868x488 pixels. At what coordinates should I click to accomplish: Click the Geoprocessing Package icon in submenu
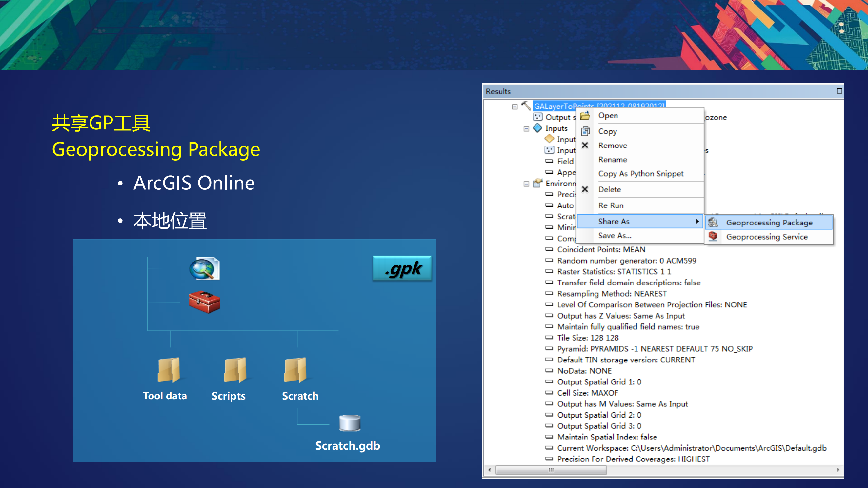coord(713,222)
